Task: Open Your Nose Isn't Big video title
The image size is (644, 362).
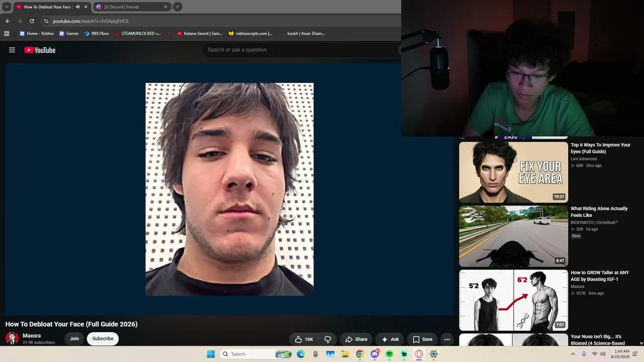Action: (598, 340)
